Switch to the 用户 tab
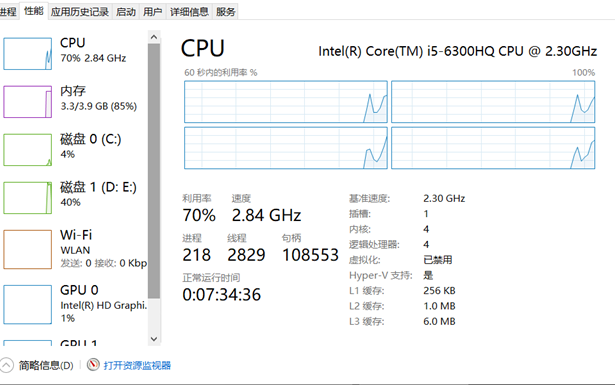615x385 pixels. pyautogui.click(x=153, y=12)
